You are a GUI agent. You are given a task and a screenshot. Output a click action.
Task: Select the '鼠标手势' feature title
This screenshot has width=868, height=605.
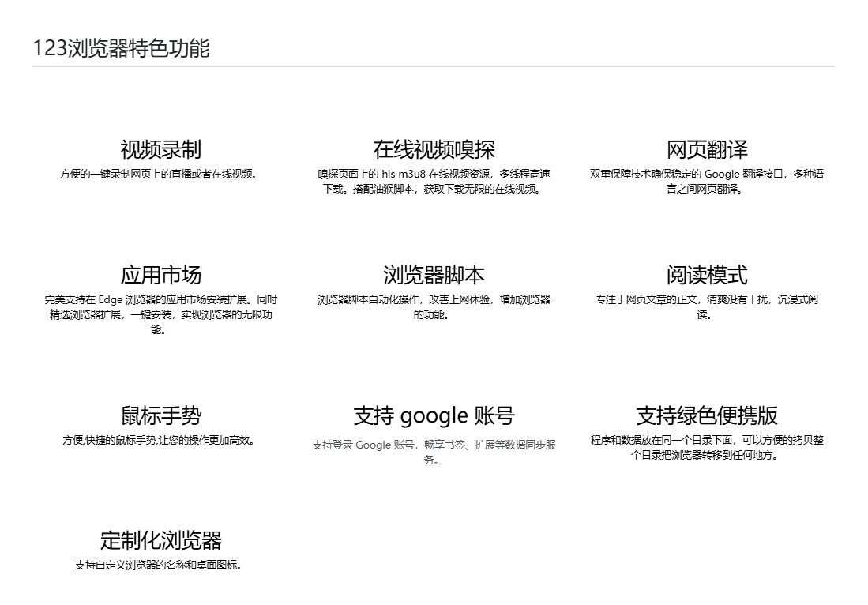pos(160,415)
